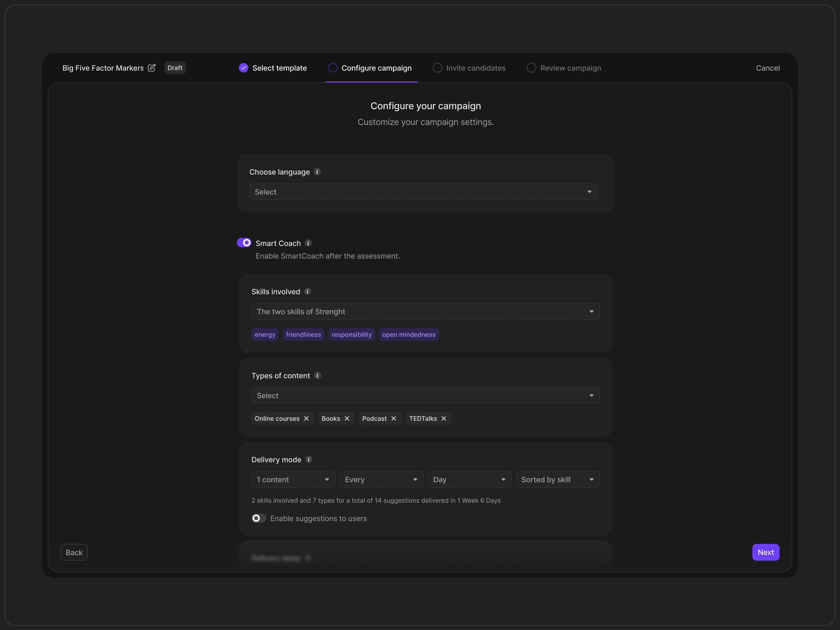The width and height of the screenshot is (840, 630).
Task: Open the Choose language dropdown
Action: (x=423, y=192)
